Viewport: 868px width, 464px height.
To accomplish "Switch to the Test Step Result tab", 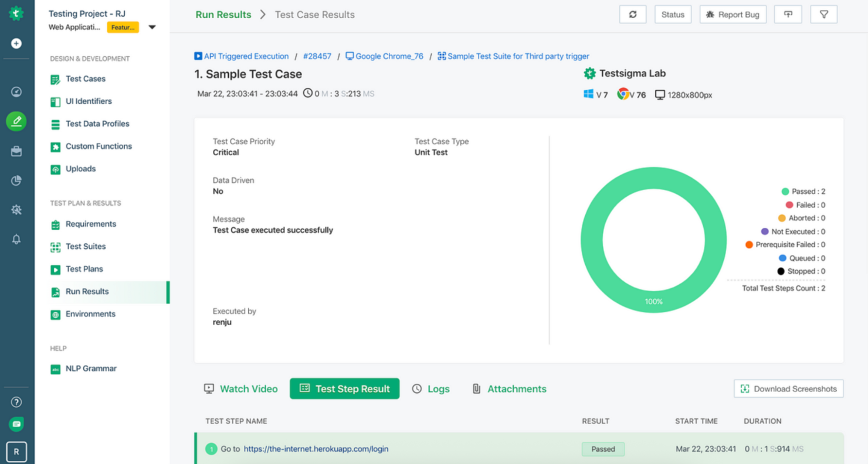I will pos(345,388).
